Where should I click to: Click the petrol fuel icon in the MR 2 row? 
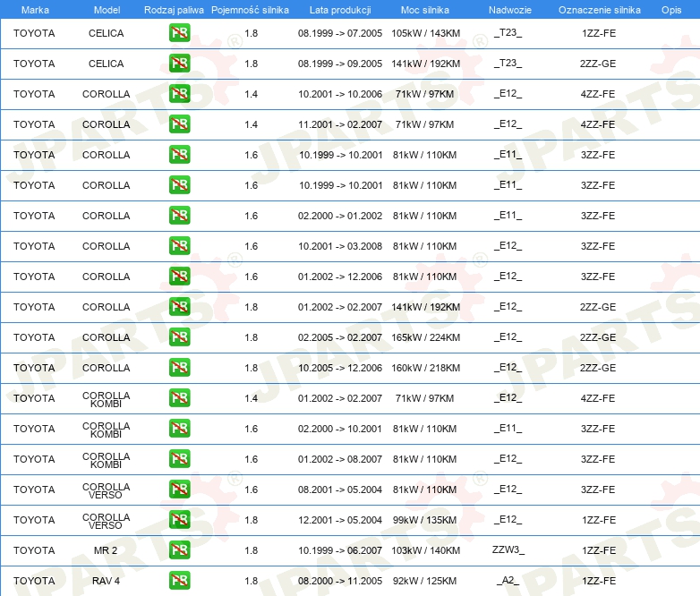179,550
